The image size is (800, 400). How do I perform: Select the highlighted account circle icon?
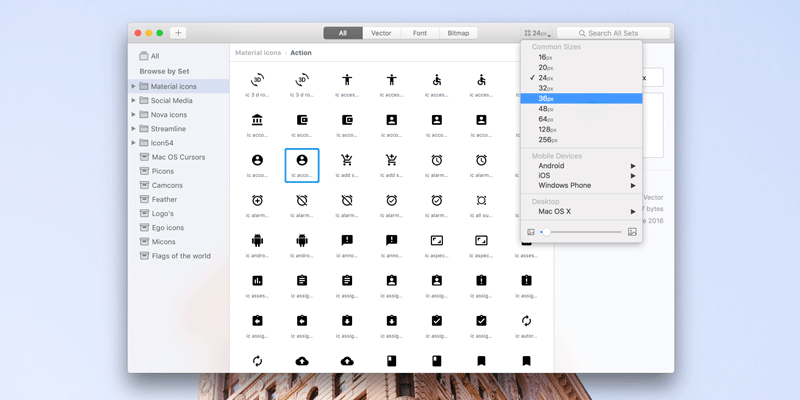click(302, 160)
